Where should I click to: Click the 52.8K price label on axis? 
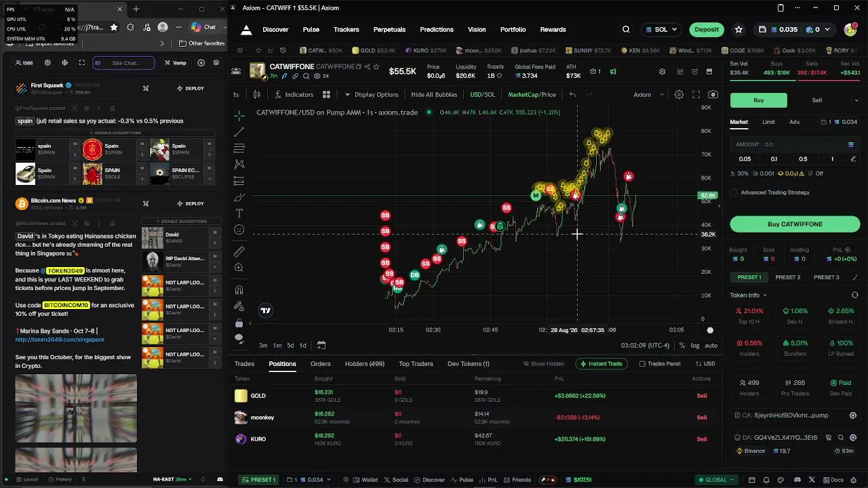pyautogui.click(x=707, y=196)
